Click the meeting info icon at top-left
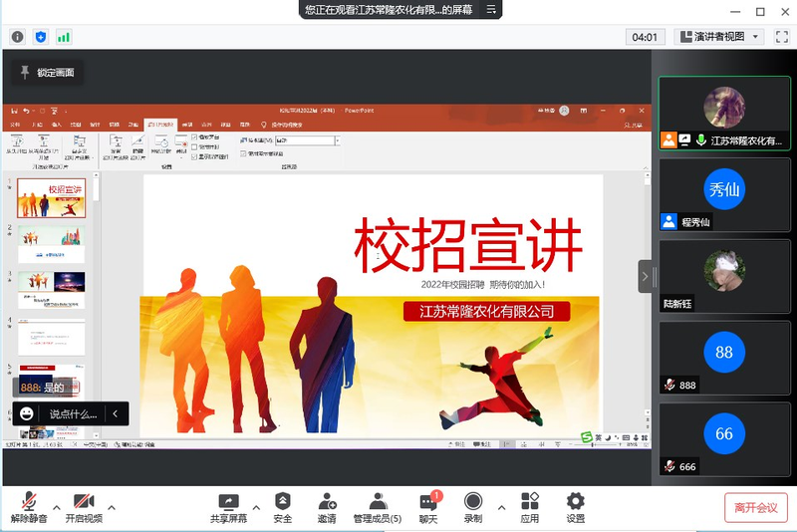Screen dimensions: 797x532 (18, 37)
